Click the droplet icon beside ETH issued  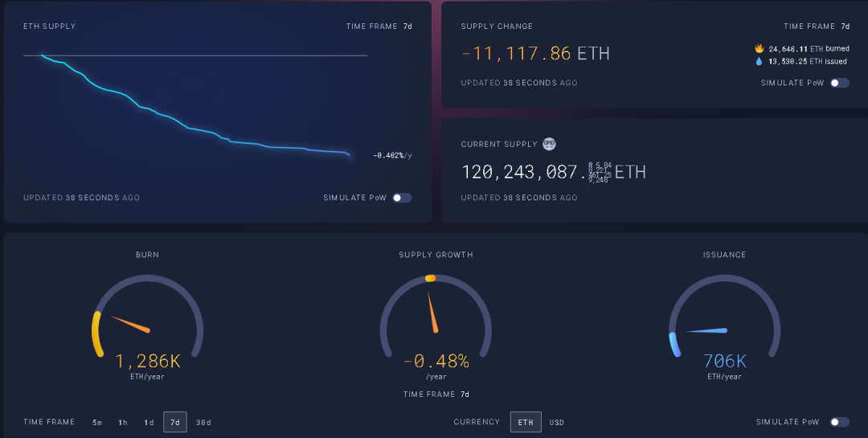point(759,61)
